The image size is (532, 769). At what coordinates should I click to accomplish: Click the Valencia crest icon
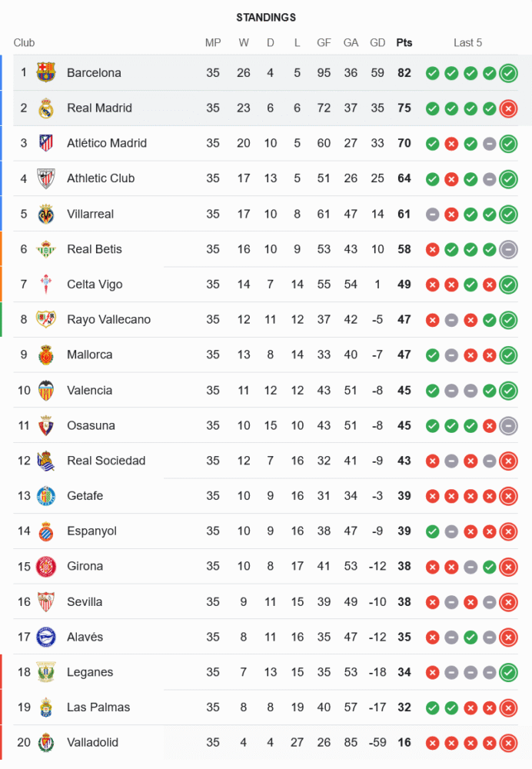(x=46, y=390)
